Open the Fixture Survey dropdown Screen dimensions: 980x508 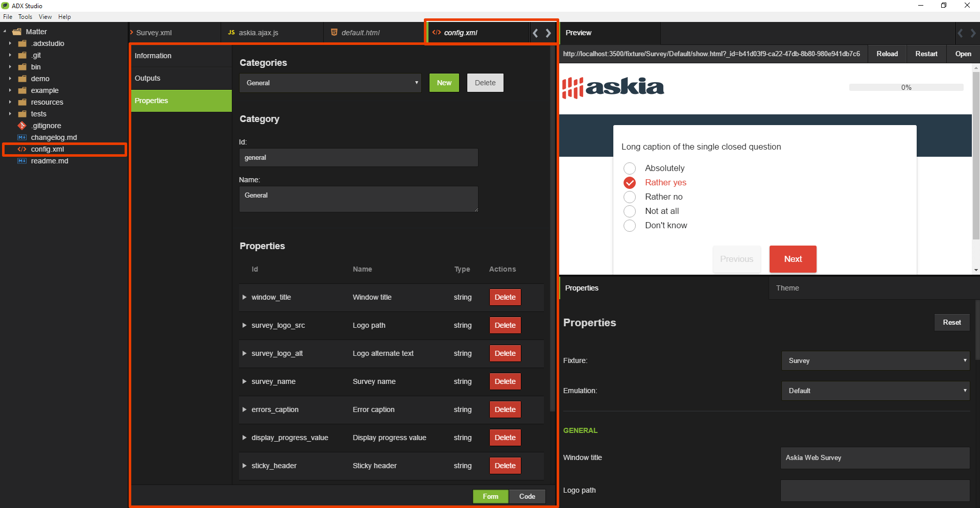(x=875, y=360)
